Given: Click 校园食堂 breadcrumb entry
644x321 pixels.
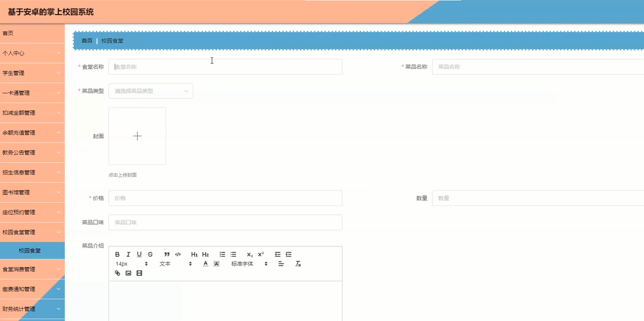Looking at the screenshot, I should (113, 41).
